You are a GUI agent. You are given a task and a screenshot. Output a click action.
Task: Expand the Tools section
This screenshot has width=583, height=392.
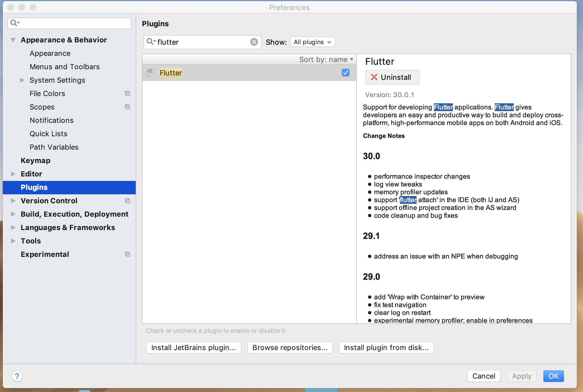pyautogui.click(x=13, y=241)
